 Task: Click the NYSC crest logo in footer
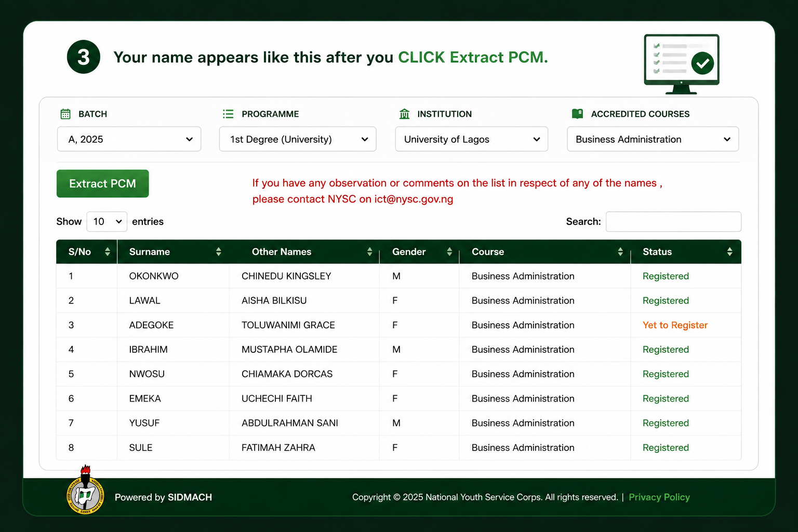coord(85,491)
